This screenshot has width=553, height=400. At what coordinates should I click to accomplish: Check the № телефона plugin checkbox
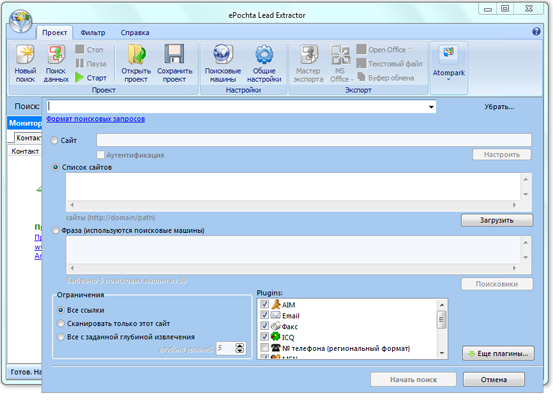point(264,348)
